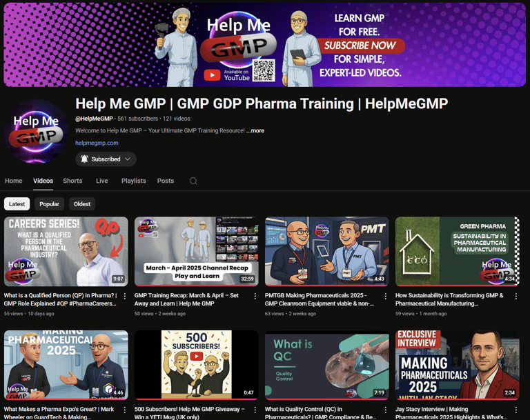Viewport: 530px width, 420px height.
Task: Go to the Live tab
Action: 101,181
